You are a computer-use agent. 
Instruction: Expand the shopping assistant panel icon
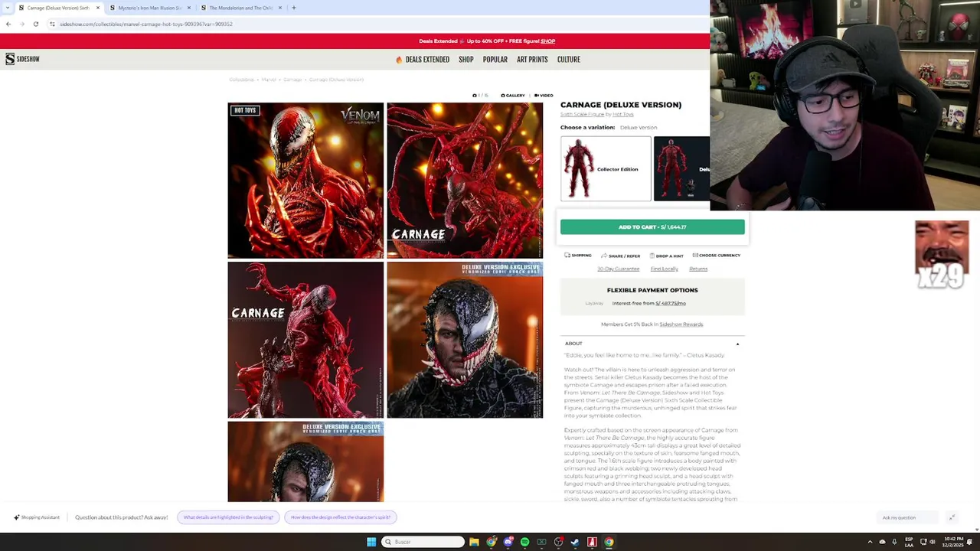point(952,517)
